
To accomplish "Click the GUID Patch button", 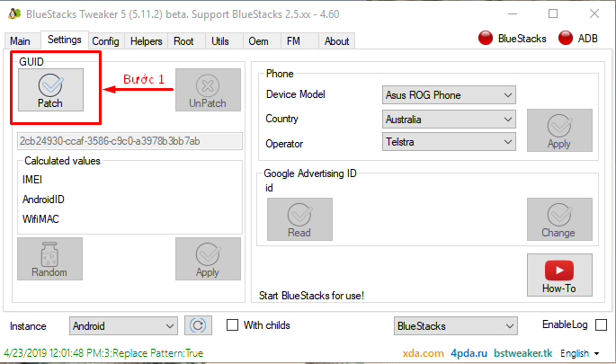I will (50, 90).
